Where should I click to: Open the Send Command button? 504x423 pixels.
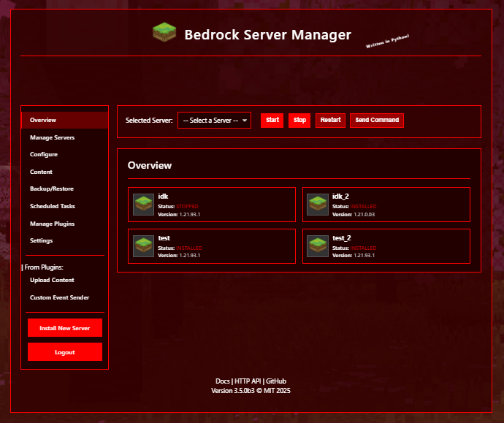[x=377, y=121]
